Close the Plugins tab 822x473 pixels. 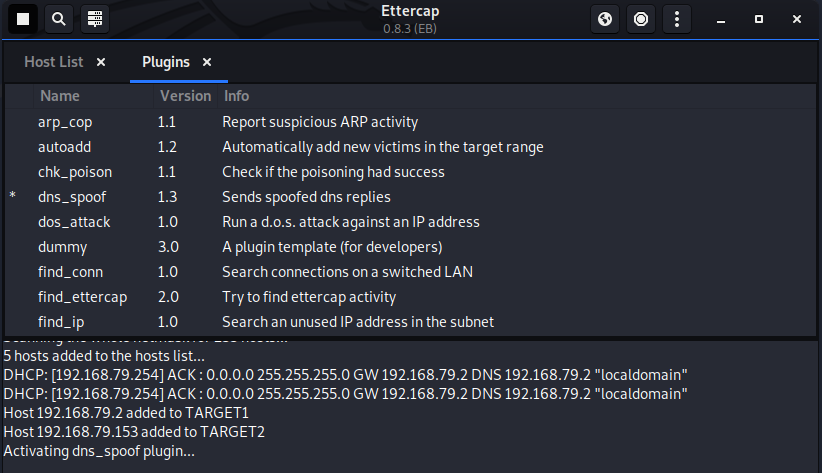(207, 62)
